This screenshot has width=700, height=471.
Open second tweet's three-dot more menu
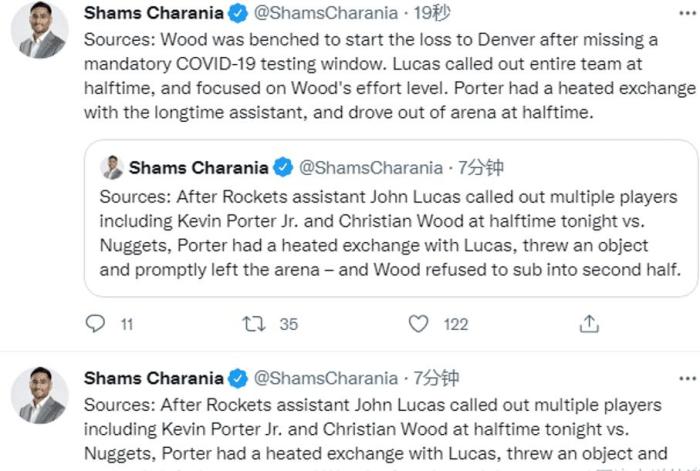tap(687, 378)
